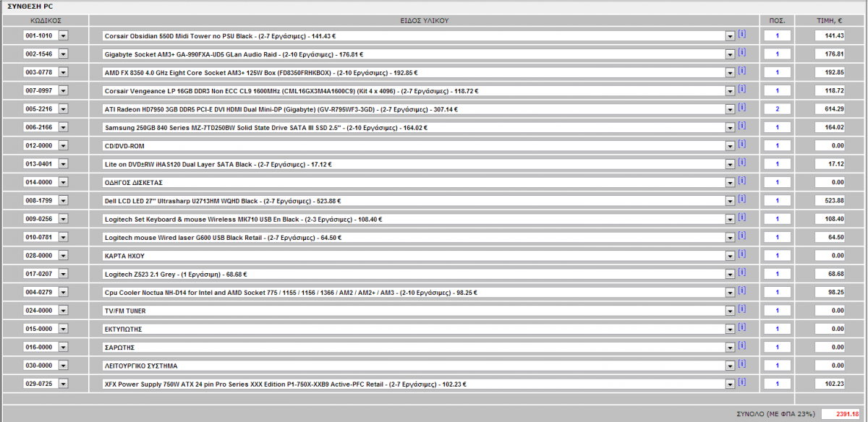The width and height of the screenshot is (868, 422).
Task: Open info icon for ΣΑΡΩΤΗΣ row
Action: pos(742,345)
